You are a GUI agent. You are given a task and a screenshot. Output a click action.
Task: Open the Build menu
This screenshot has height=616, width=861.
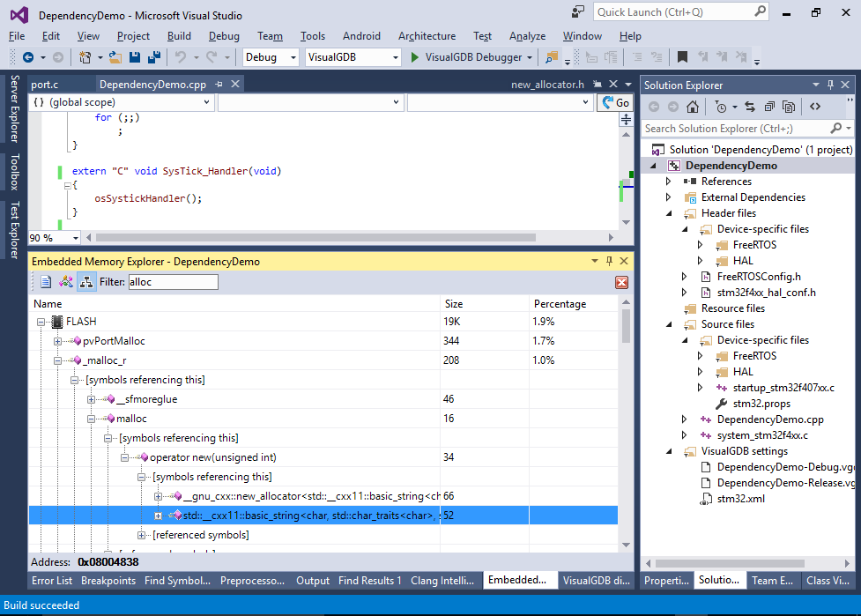(179, 36)
